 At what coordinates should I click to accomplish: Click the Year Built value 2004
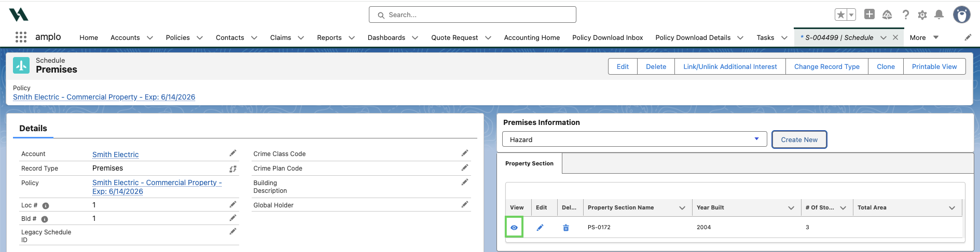point(703,227)
